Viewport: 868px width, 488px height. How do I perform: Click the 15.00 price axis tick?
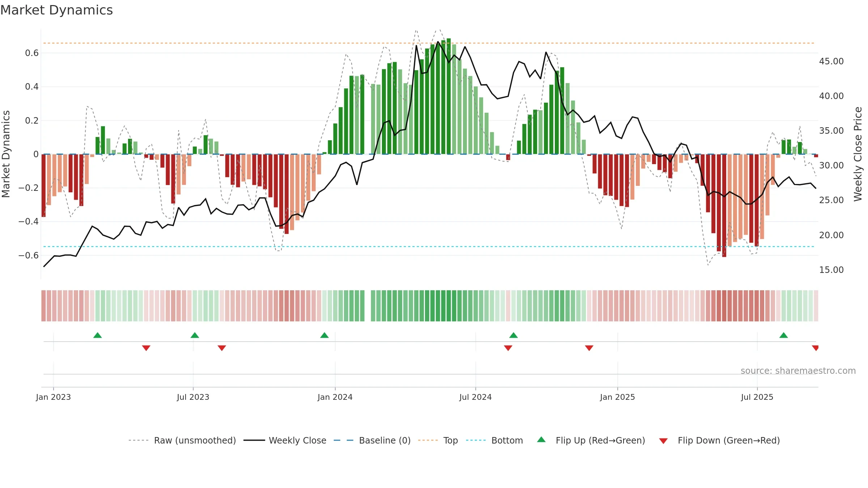coord(831,270)
